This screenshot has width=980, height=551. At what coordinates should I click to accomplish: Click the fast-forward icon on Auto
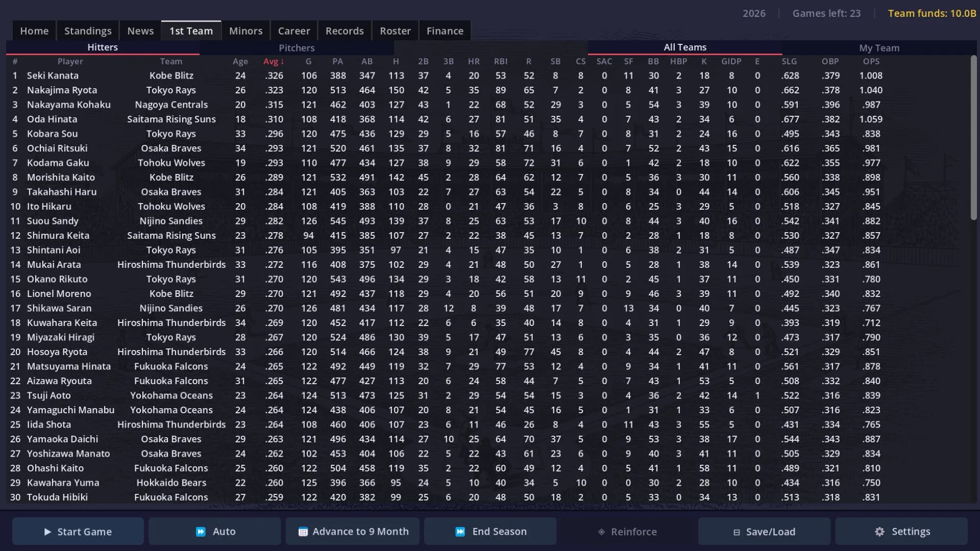click(x=201, y=532)
